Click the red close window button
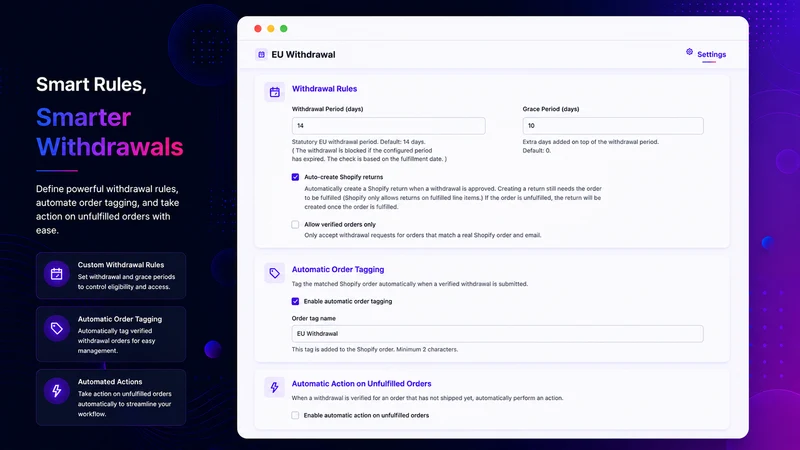This screenshot has height=450, width=800. [x=258, y=29]
